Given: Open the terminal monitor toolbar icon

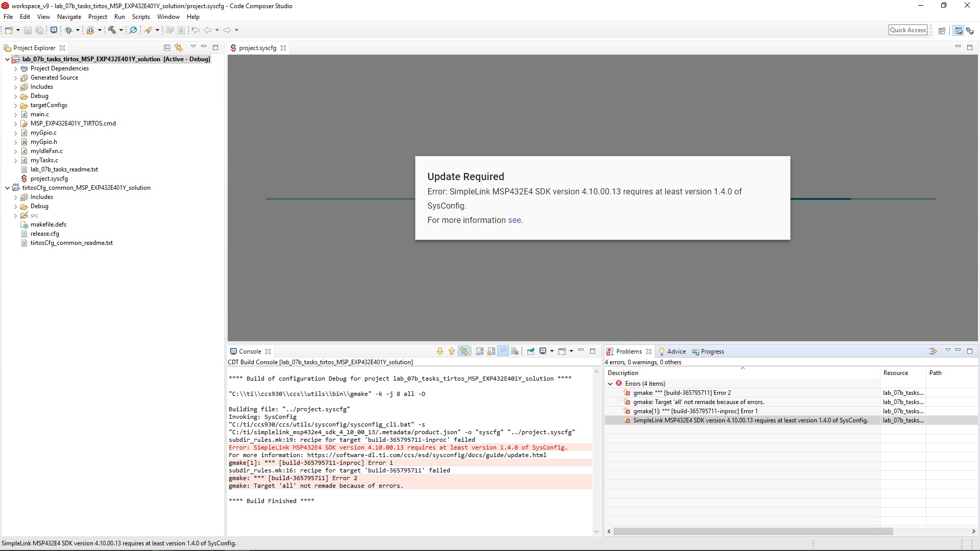Looking at the screenshot, I should click(x=54, y=30).
